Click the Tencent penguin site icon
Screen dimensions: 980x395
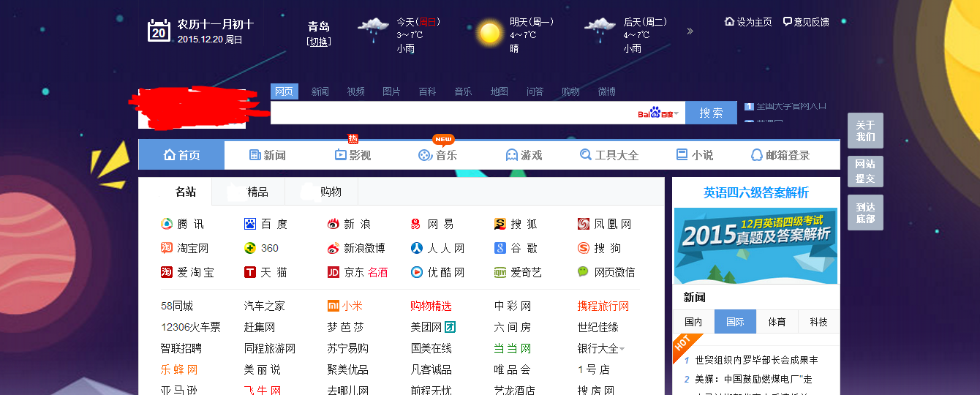pyautogui.click(x=167, y=224)
